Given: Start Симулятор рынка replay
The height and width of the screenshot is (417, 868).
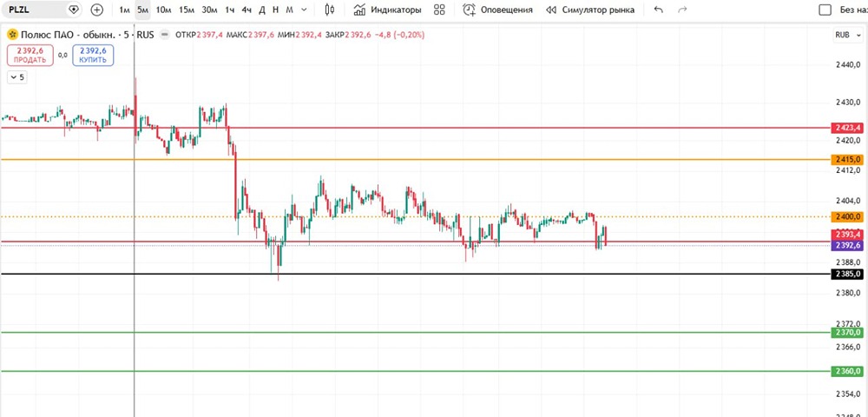Looking at the screenshot, I should tap(590, 10).
